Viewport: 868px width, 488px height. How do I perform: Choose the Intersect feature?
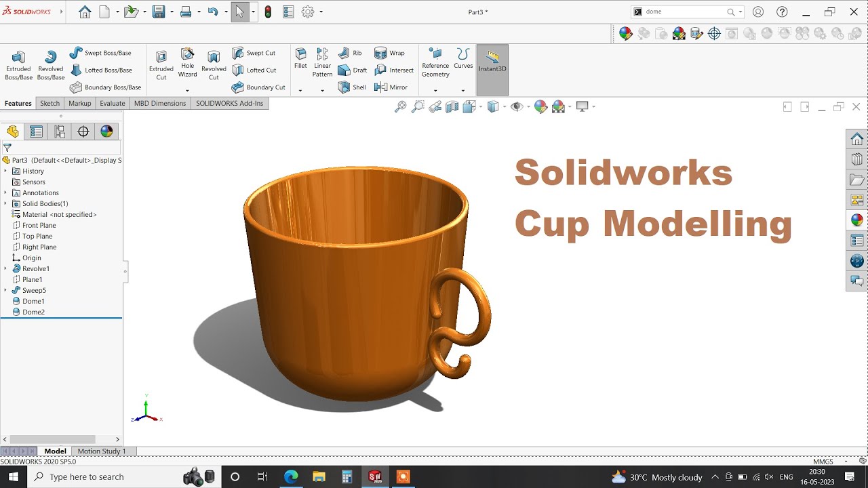[x=394, y=70]
